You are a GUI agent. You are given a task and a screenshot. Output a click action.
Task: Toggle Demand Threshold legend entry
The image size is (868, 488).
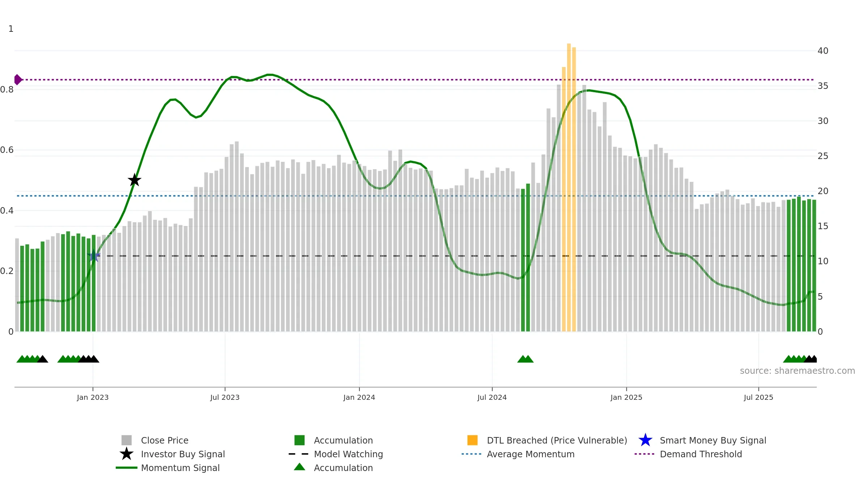(688, 454)
